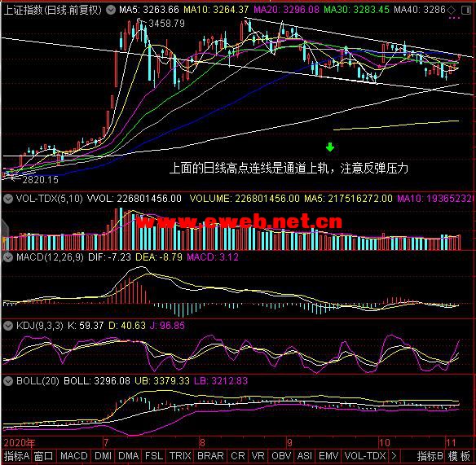Click the LB: 3212.83 value
476x465 pixels.
[x=221, y=381]
